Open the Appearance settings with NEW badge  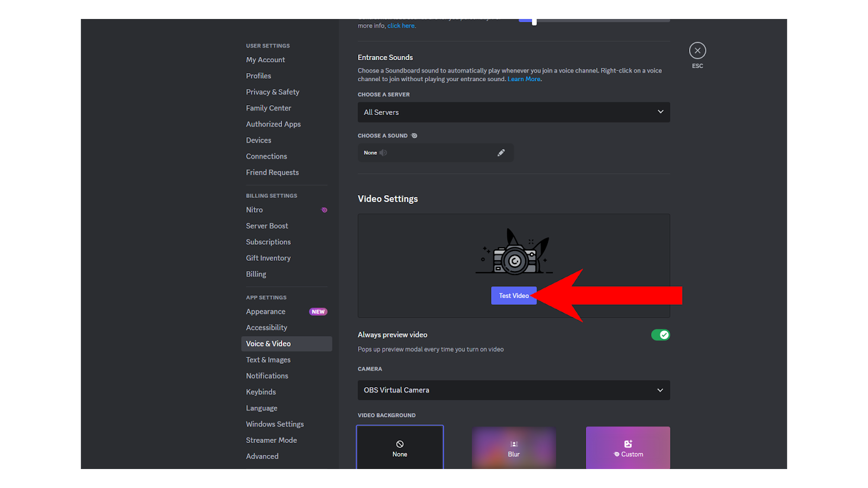265,311
